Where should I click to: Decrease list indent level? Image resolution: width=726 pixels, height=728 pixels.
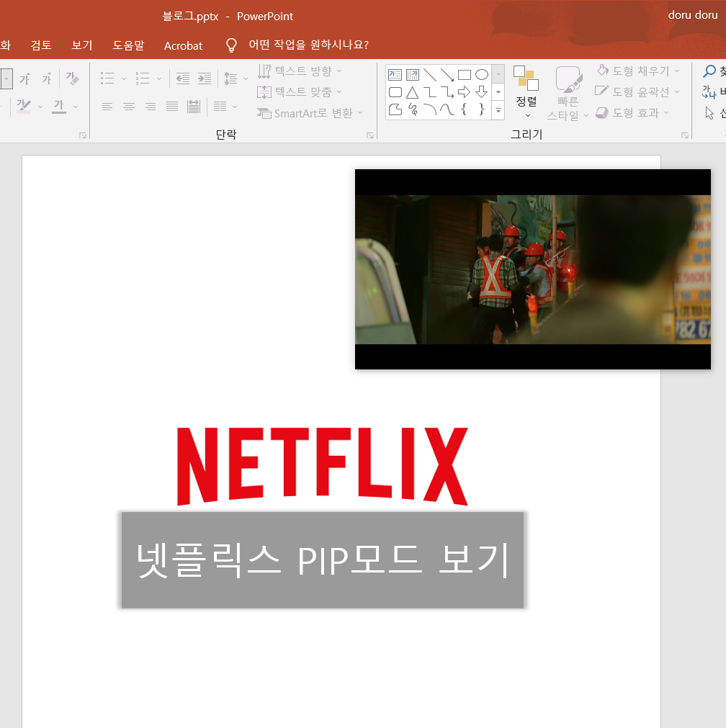tap(183, 78)
